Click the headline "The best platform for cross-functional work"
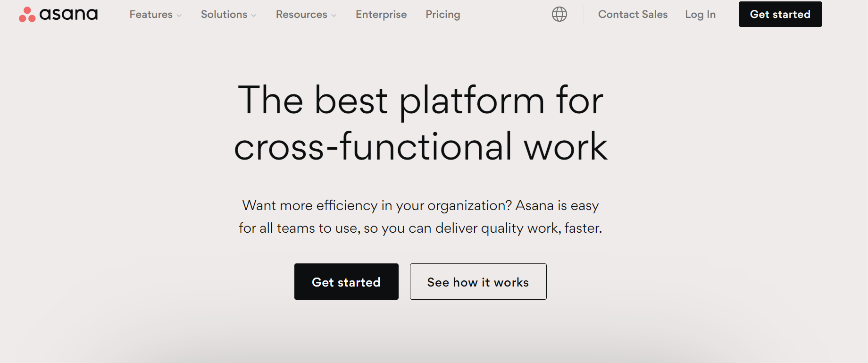 (421, 123)
